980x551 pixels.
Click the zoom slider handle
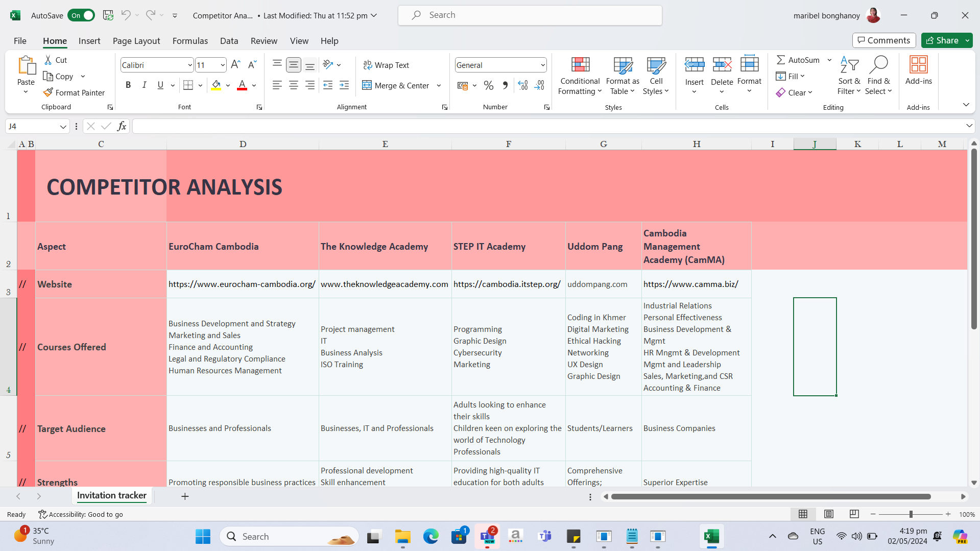tap(911, 514)
